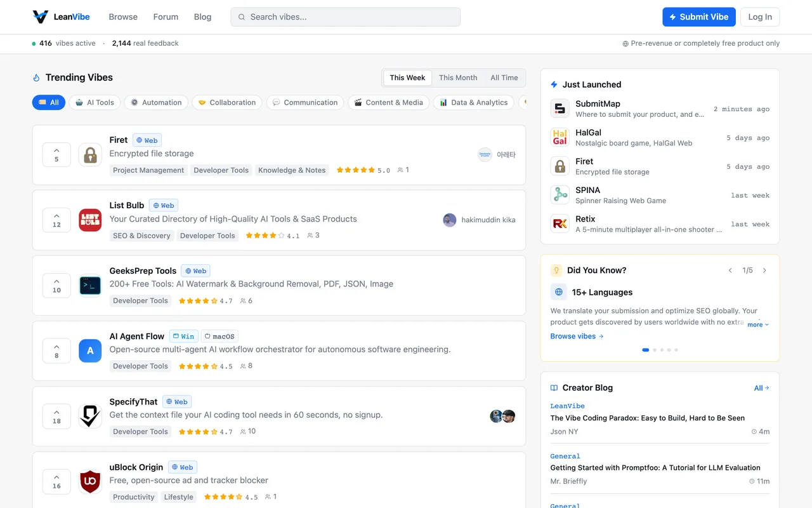Open All creator blog posts link
The width and height of the screenshot is (812, 508).
[x=761, y=388]
